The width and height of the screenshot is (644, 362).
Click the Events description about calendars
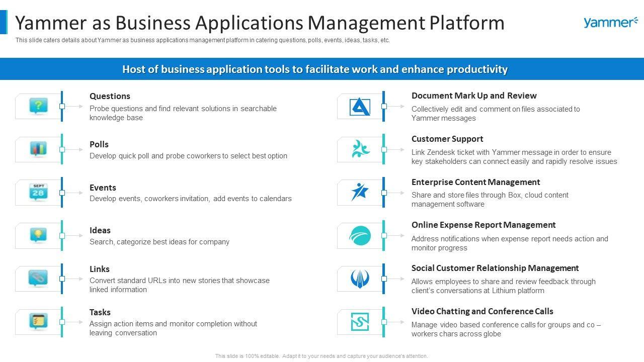(x=191, y=199)
